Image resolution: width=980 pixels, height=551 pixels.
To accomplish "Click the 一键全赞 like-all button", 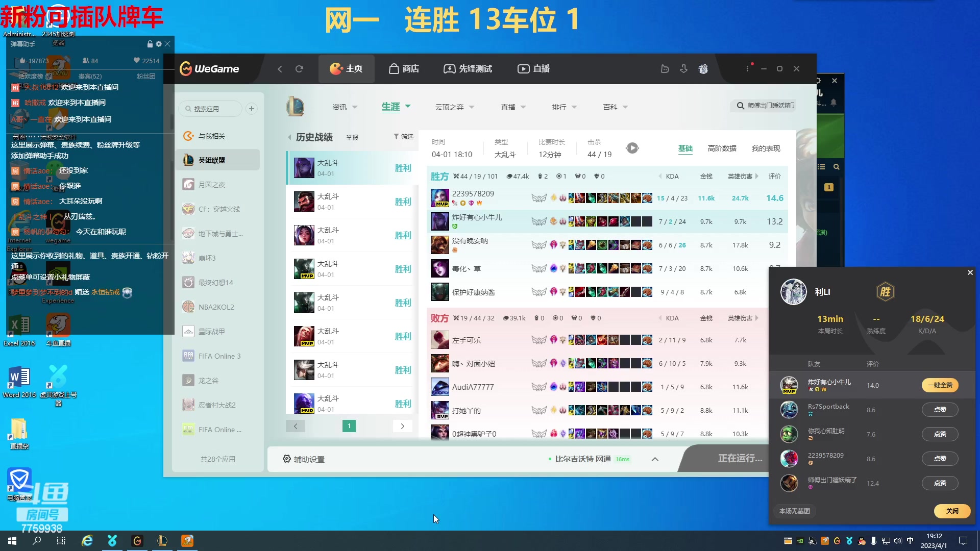I will click(940, 385).
